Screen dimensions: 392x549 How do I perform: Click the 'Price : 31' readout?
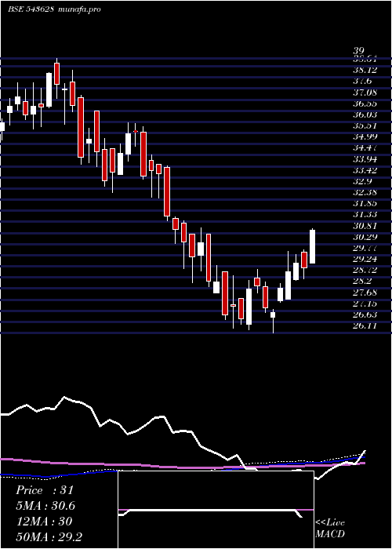click(x=45, y=490)
